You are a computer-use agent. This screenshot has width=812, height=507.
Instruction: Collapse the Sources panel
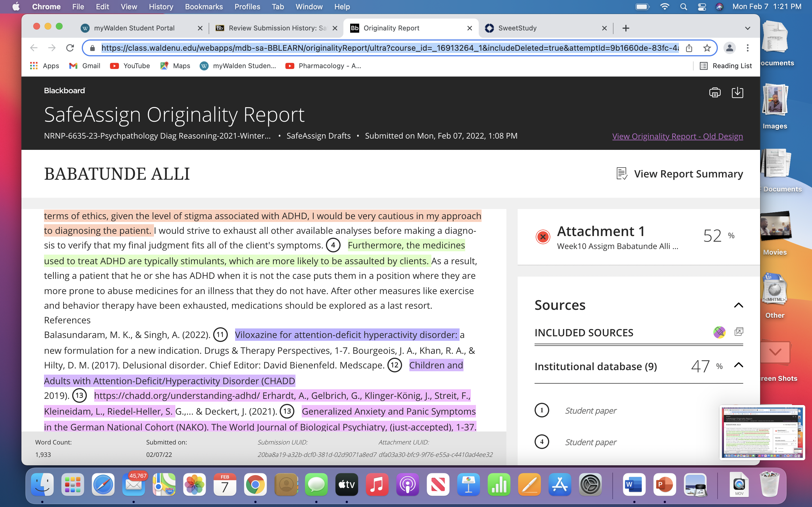coord(738,305)
